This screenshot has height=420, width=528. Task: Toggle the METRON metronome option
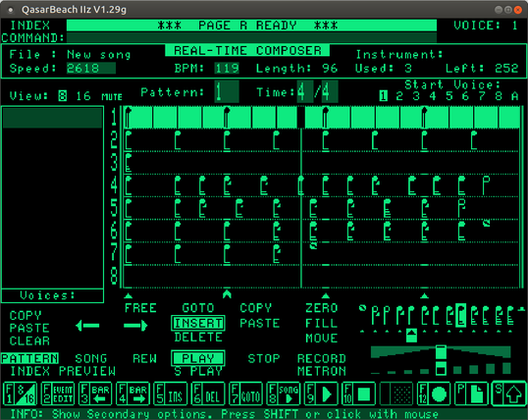pos(322,371)
